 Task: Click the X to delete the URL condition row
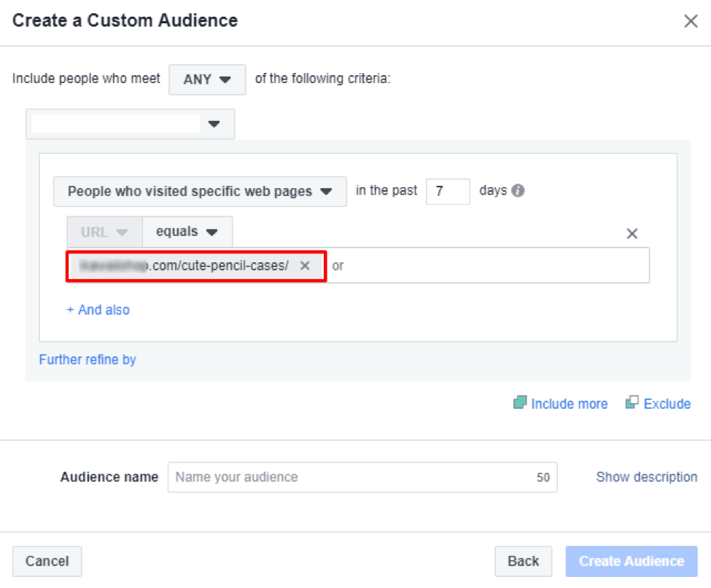(x=632, y=233)
